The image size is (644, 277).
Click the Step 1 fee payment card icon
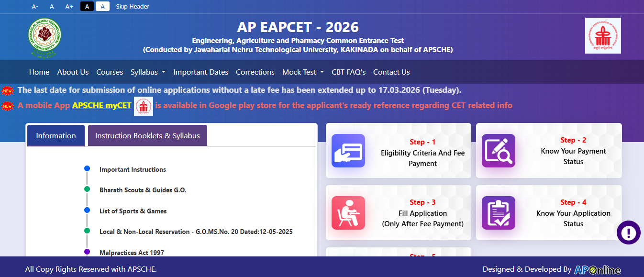(348, 151)
